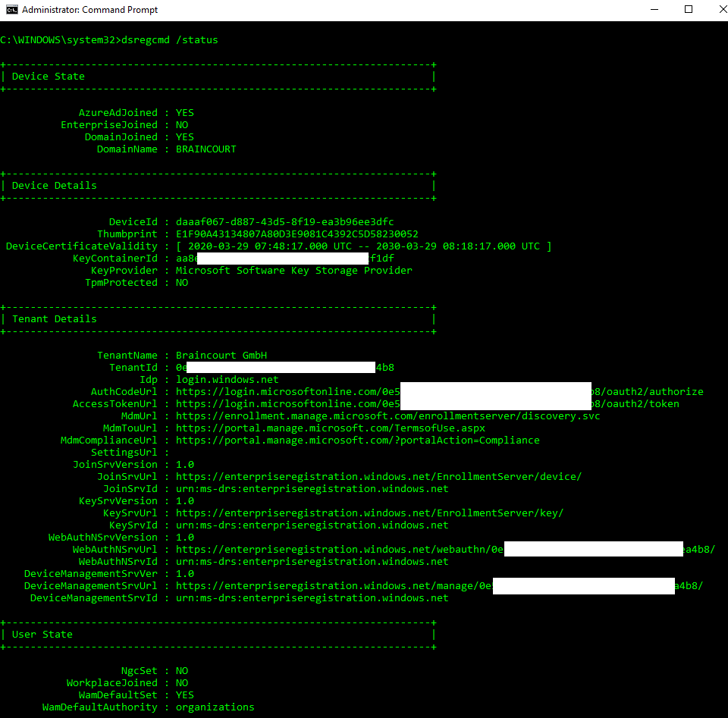Click the WorkplaceJoined value NO
This screenshot has height=718, width=728.
(182, 682)
